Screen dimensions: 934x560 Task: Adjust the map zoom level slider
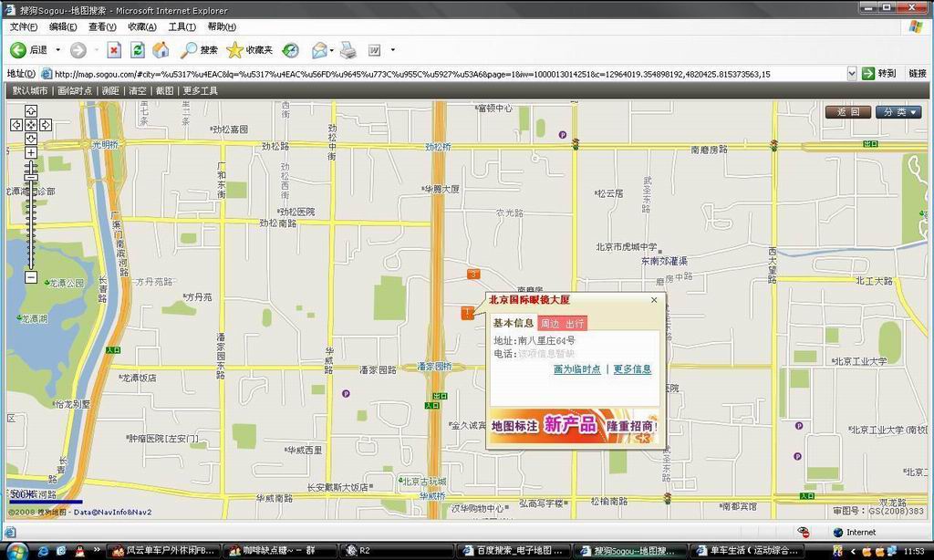point(31,177)
